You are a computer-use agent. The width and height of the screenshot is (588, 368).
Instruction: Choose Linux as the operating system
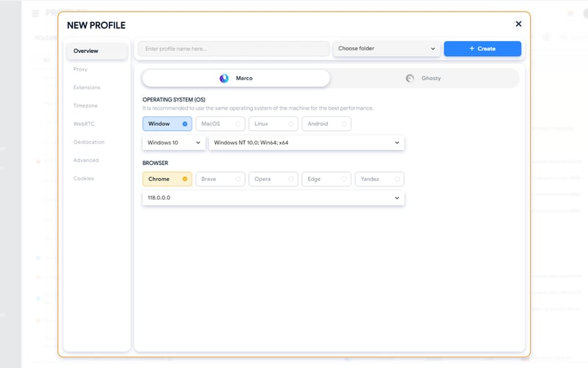pyautogui.click(x=273, y=124)
